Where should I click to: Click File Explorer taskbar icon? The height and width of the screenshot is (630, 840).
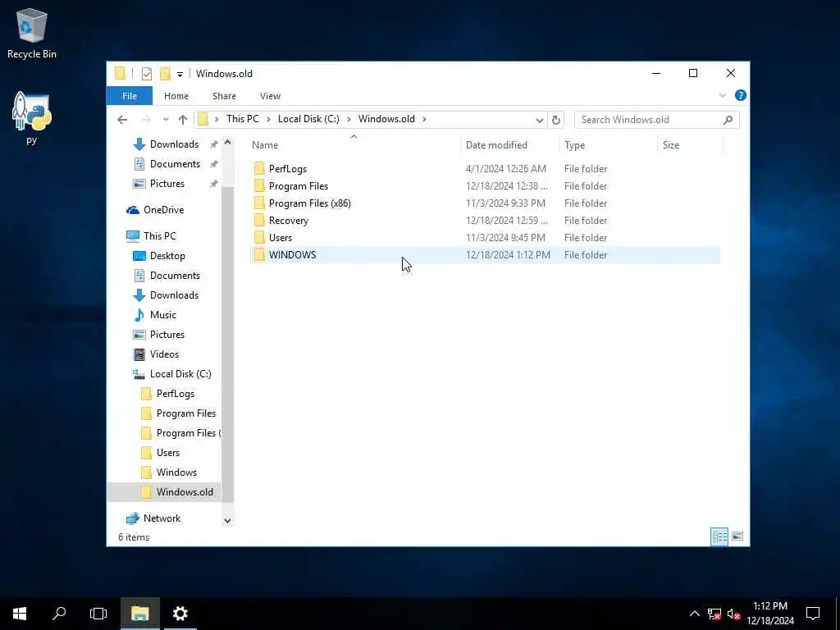click(139, 614)
